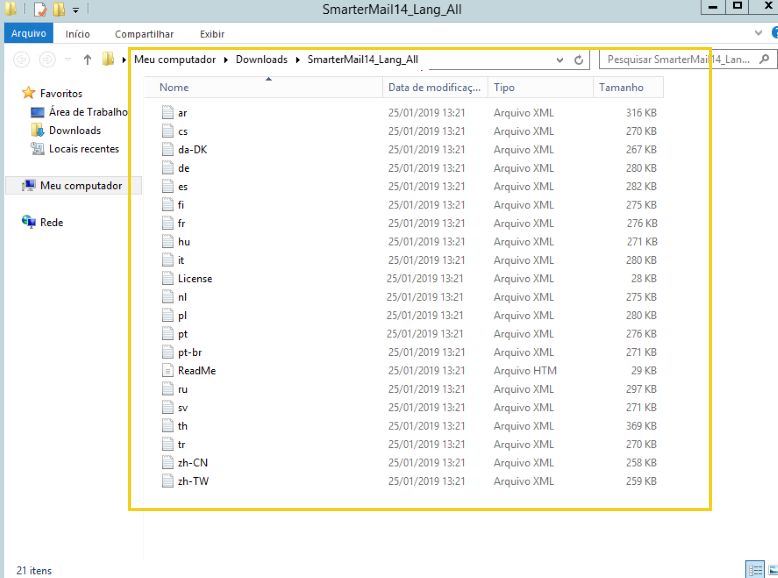Select Favoritos in navigation pane

pyautogui.click(x=61, y=93)
